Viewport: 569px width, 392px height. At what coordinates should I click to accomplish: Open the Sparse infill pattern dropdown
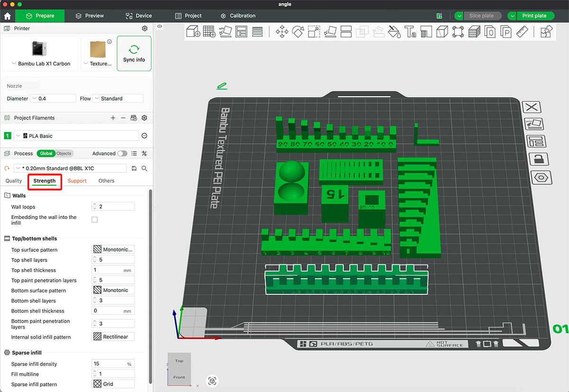113,383
